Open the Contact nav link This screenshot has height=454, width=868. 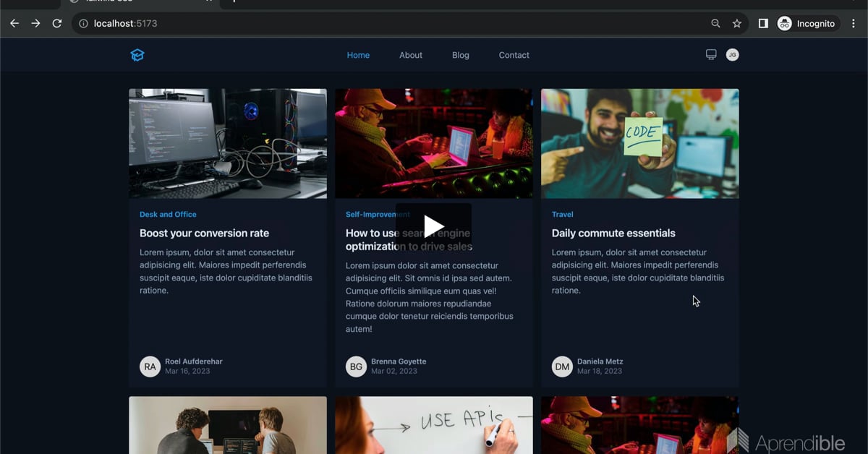point(514,55)
